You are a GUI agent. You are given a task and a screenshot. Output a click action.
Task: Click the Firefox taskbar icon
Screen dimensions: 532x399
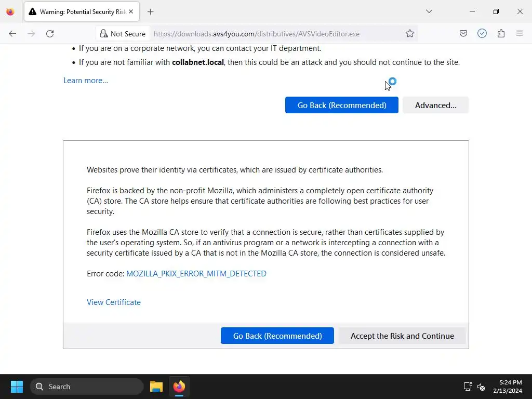pyautogui.click(x=179, y=387)
